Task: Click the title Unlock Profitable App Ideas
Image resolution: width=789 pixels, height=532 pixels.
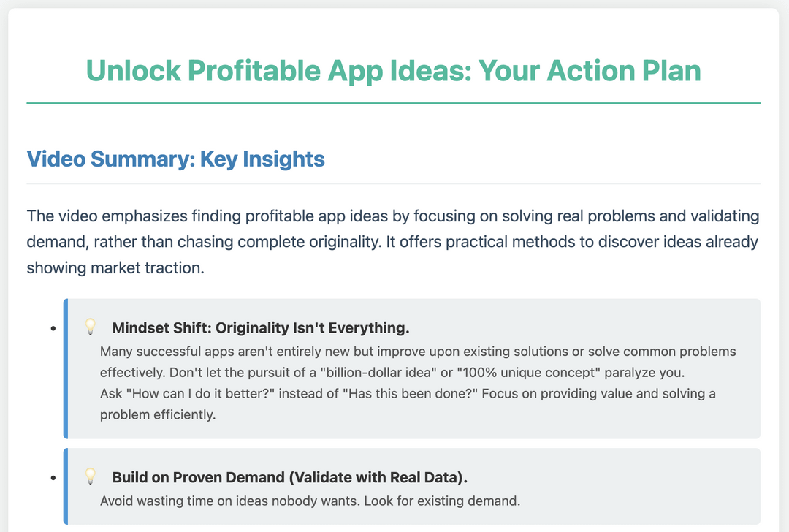Action: 393,71
